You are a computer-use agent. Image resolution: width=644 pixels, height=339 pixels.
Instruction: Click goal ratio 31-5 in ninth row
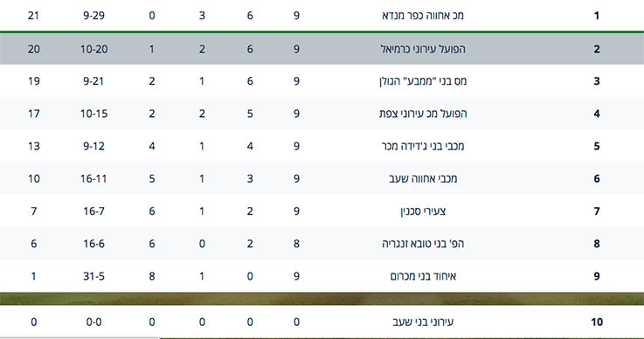(94, 276)
